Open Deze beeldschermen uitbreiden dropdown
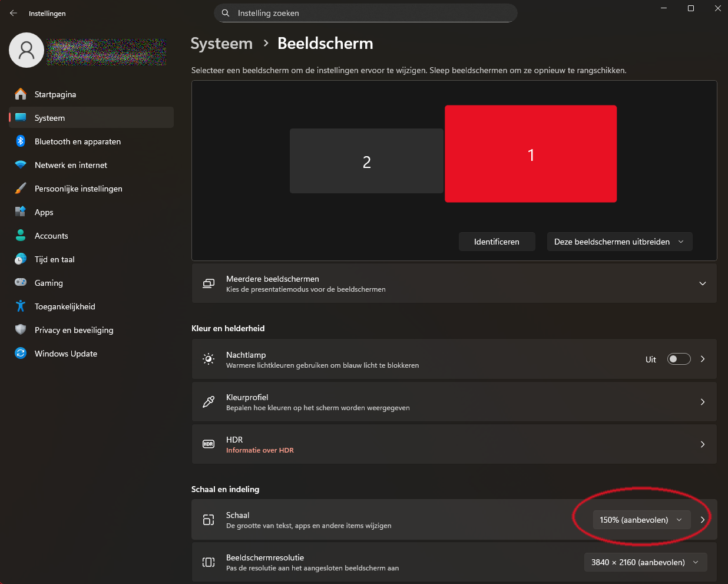Image resolution: width=728 pixels, height=584 pixels. pos(619,242)
